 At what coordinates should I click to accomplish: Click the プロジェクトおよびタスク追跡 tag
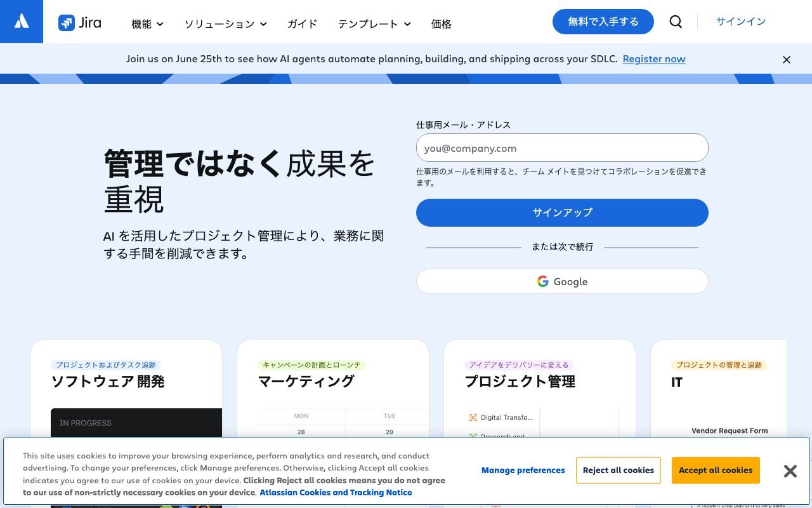(106, 365)
